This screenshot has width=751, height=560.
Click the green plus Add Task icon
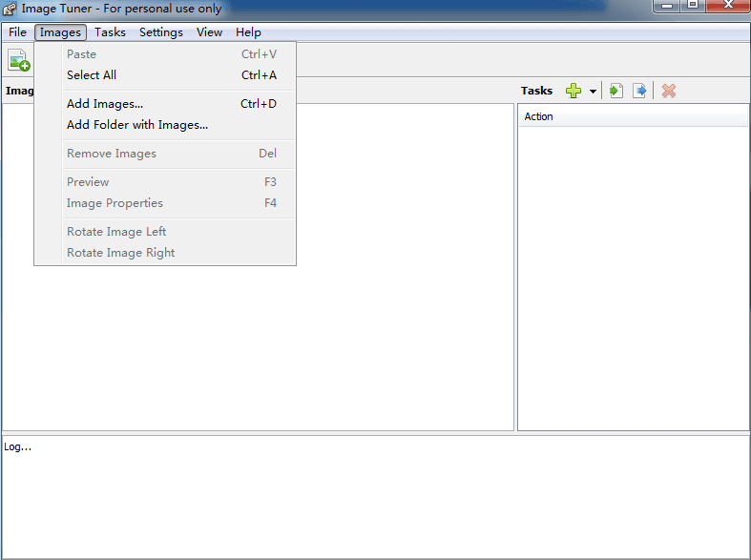click(x=574, y=91)
